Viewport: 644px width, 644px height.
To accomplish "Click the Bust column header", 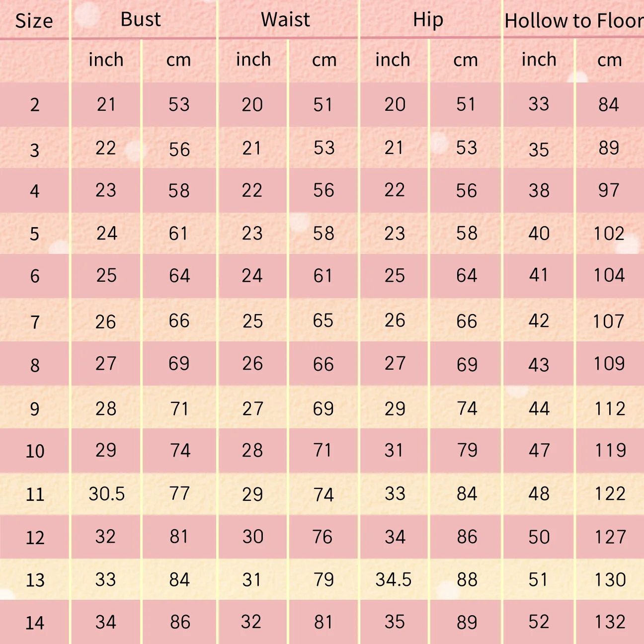I will [x=141, y=19].
